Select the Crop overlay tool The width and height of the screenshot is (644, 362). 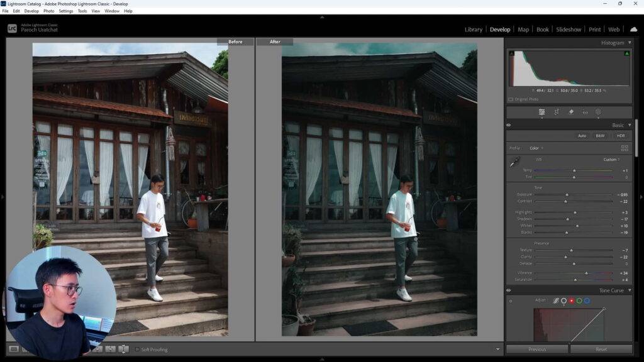[x=557, y=112]
